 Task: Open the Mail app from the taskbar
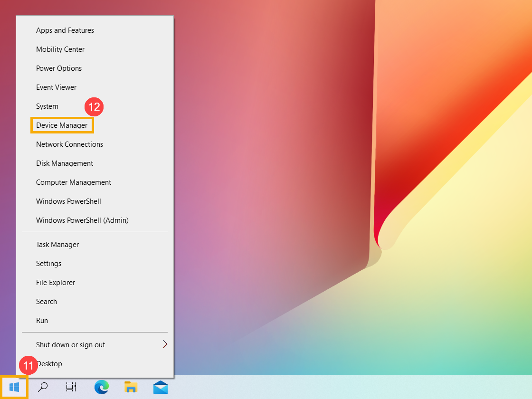coord(160,387)
